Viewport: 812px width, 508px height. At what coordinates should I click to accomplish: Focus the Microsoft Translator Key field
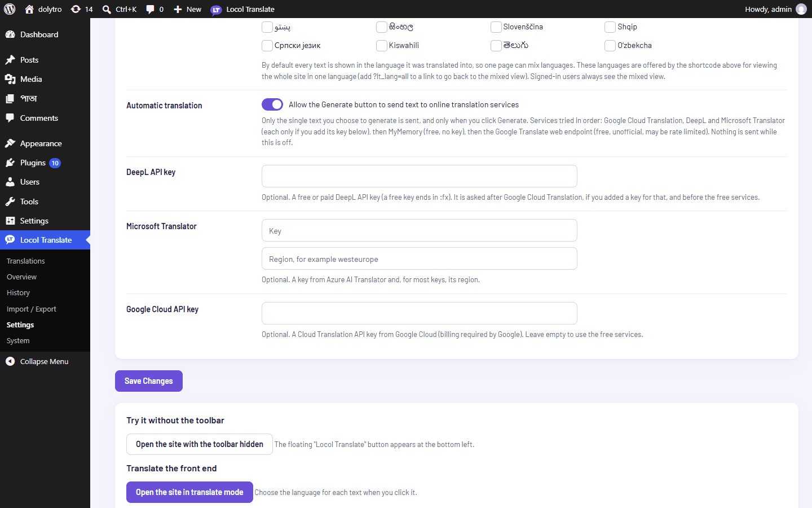point(420,230)
